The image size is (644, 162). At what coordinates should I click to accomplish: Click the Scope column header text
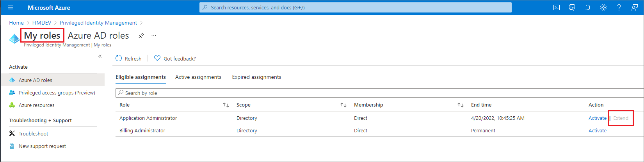coord(243,105)
